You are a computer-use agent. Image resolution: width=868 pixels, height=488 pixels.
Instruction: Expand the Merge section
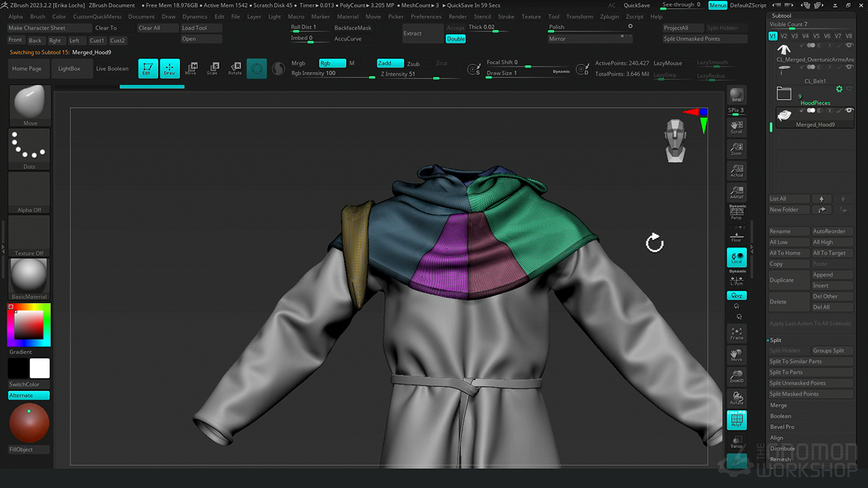(x=778, y=405)
